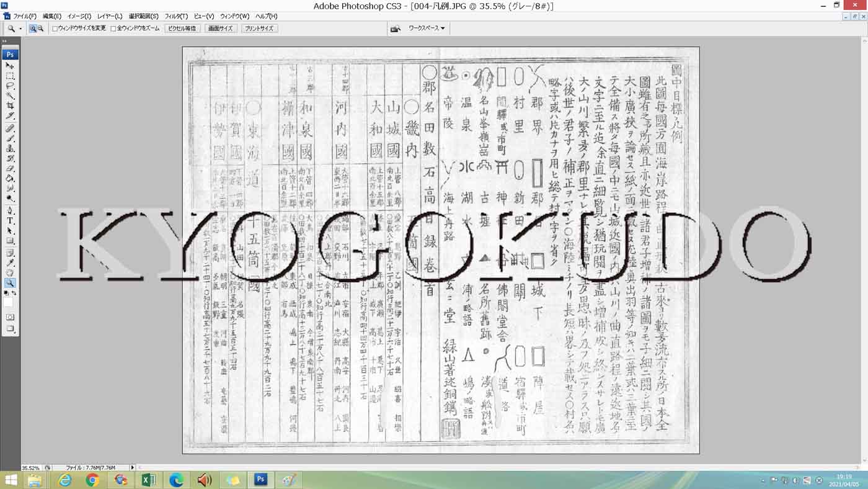Reset to default foreground and background colors
Screen dimensions: 868x489
coord(6,292)
